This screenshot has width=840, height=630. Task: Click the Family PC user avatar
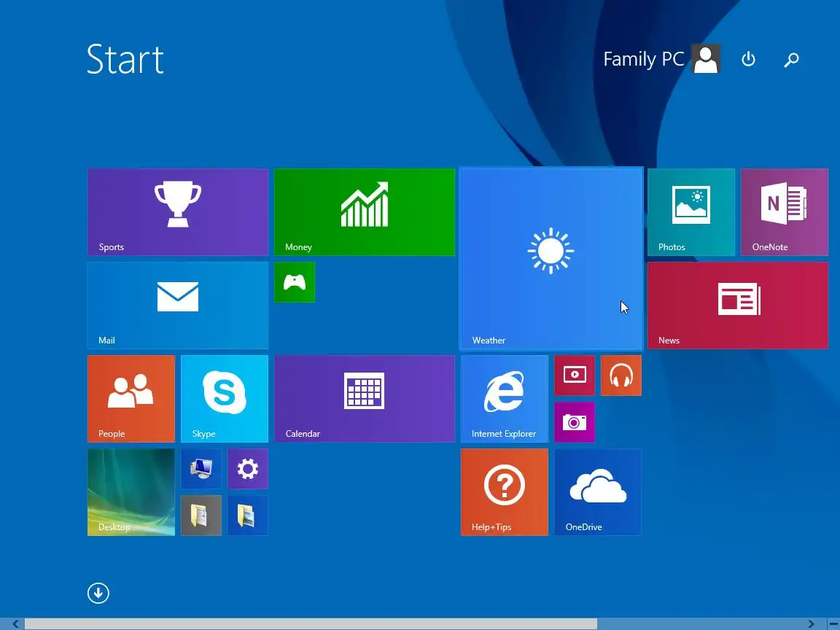click(706, 59)
